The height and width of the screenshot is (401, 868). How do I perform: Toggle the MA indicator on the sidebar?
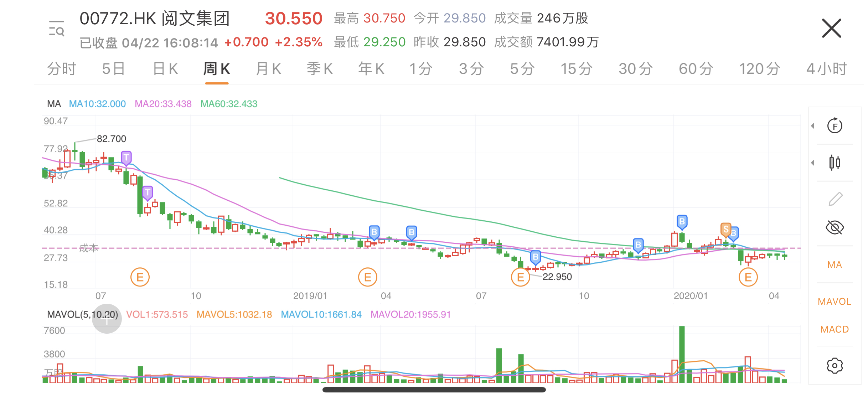835,265
